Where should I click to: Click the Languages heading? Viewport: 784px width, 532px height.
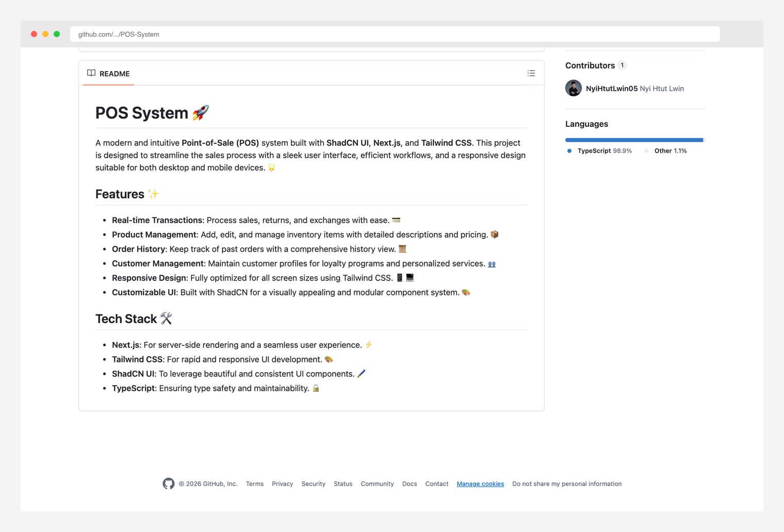(x=586, y=124)
